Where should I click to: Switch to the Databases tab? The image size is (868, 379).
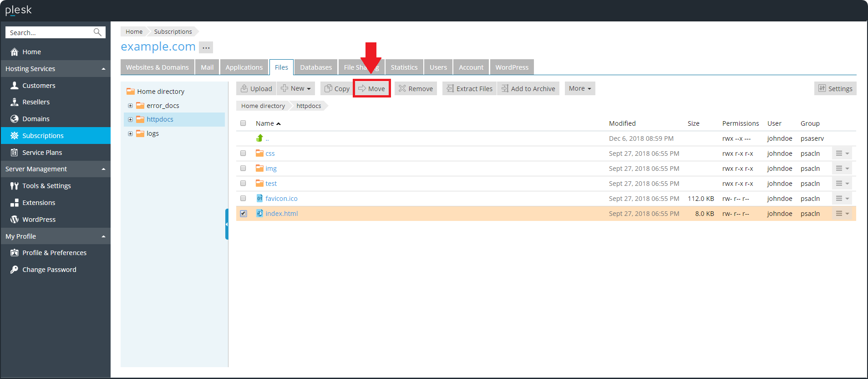pos(315,67)
